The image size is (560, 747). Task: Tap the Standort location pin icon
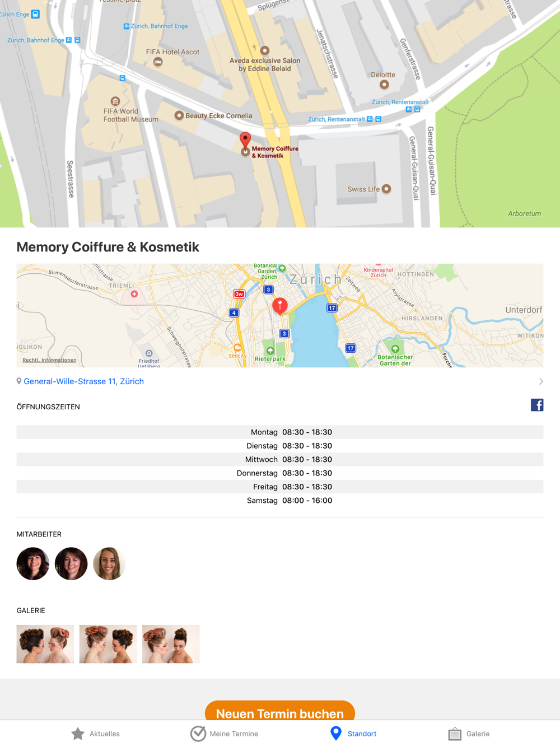pyautogui.click(x=336, y=734)
